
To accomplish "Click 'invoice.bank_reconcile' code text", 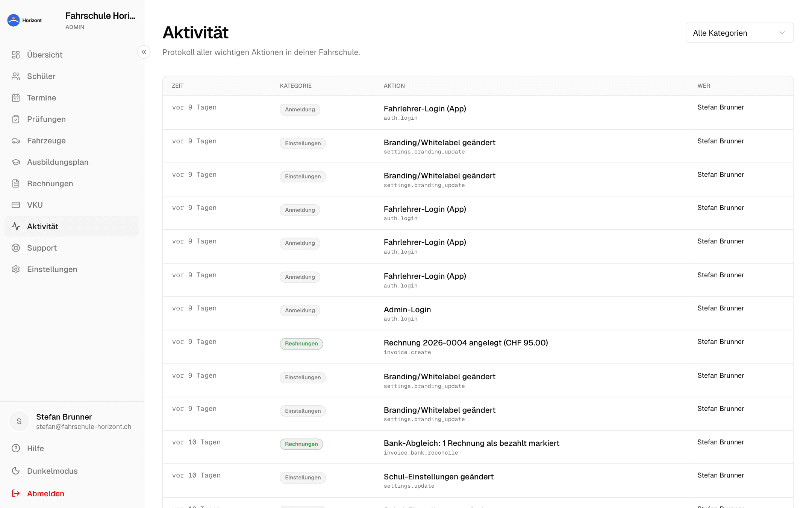I will point(421,453).
